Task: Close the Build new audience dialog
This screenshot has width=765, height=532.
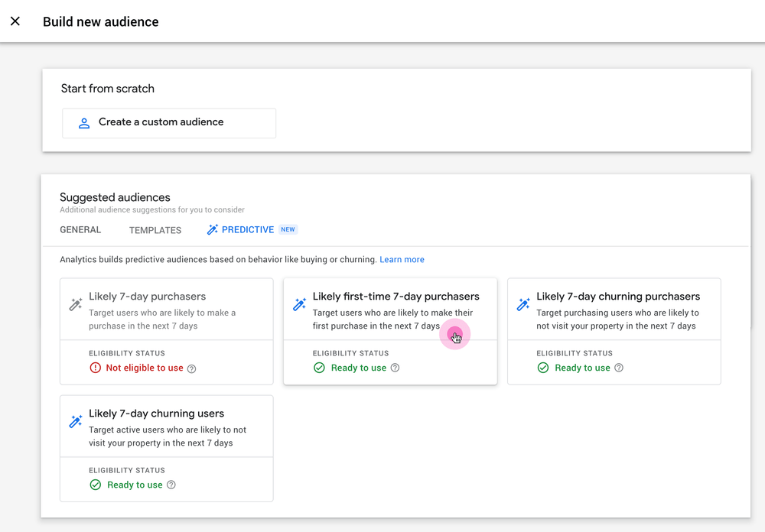Action: 15,21
